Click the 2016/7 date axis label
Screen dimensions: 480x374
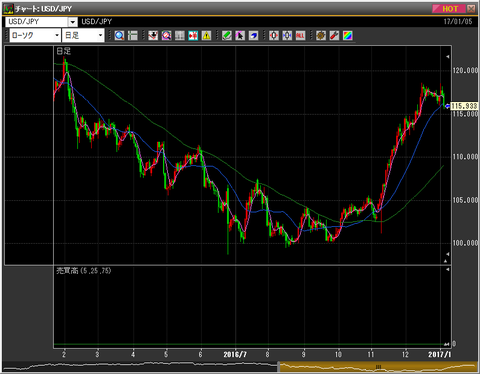(x=235, y=354)
